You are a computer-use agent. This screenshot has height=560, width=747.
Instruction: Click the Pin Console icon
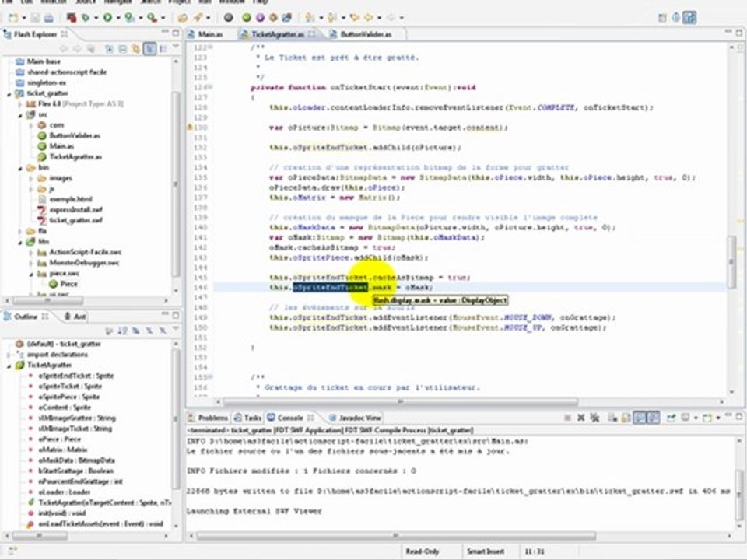click(672, 418)
